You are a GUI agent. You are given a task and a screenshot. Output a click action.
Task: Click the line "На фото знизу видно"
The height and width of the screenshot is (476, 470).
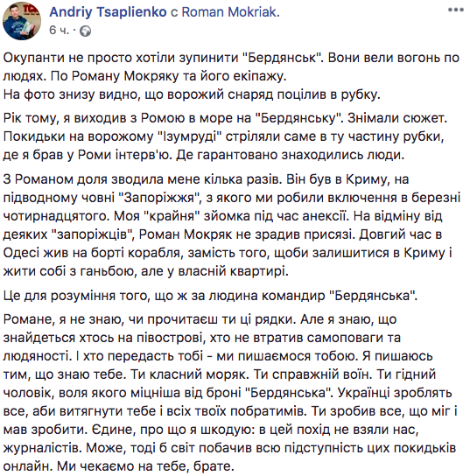pyautogui.click(x=192, y=94)
